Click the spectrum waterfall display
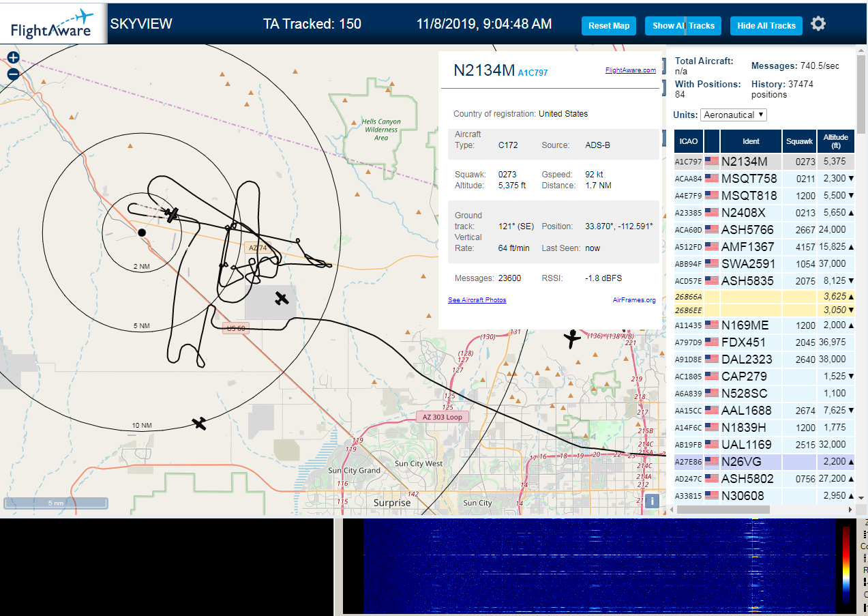The width and height of the screenshot is (868, 616). [599, 566]
